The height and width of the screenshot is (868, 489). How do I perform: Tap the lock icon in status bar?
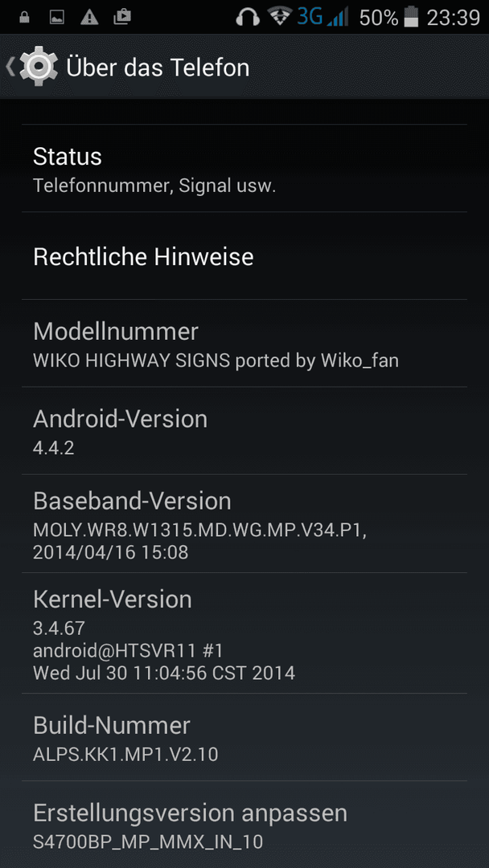point(24,17)
